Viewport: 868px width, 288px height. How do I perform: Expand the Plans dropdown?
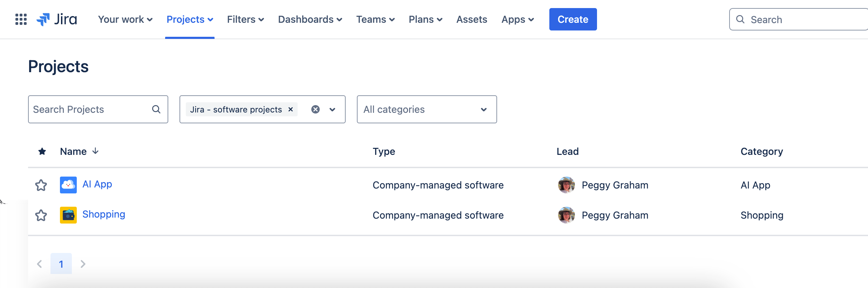426,19
